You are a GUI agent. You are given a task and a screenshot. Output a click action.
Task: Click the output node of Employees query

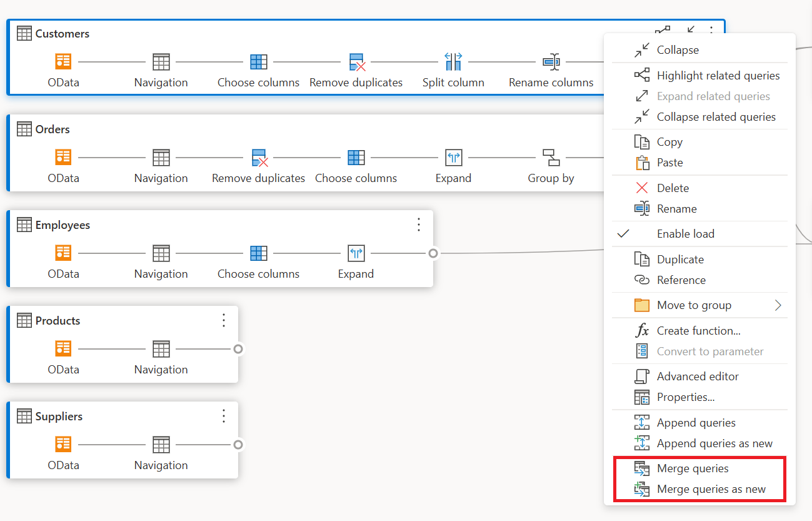(433, 253)
